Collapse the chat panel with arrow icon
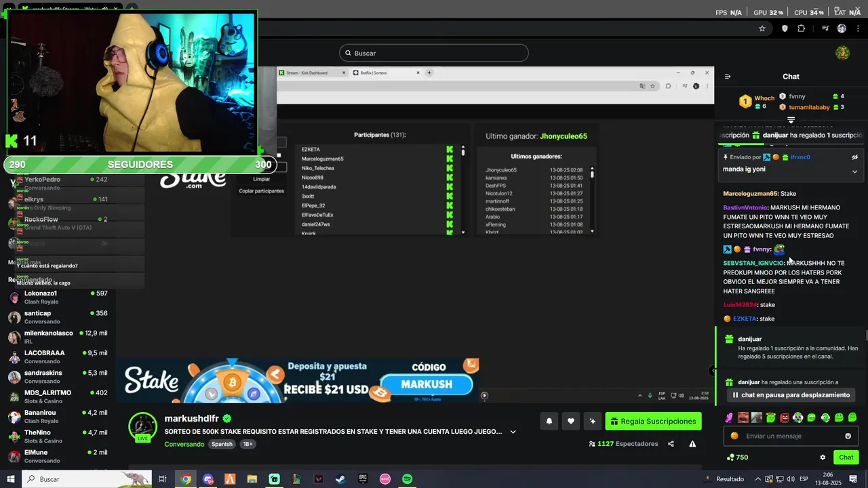This screenshot has height=488, width=868. 728,77
